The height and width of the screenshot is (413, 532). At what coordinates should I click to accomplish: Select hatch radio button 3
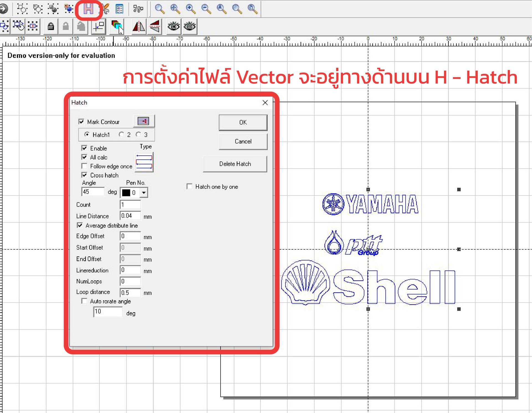click(x=138, y=134)
